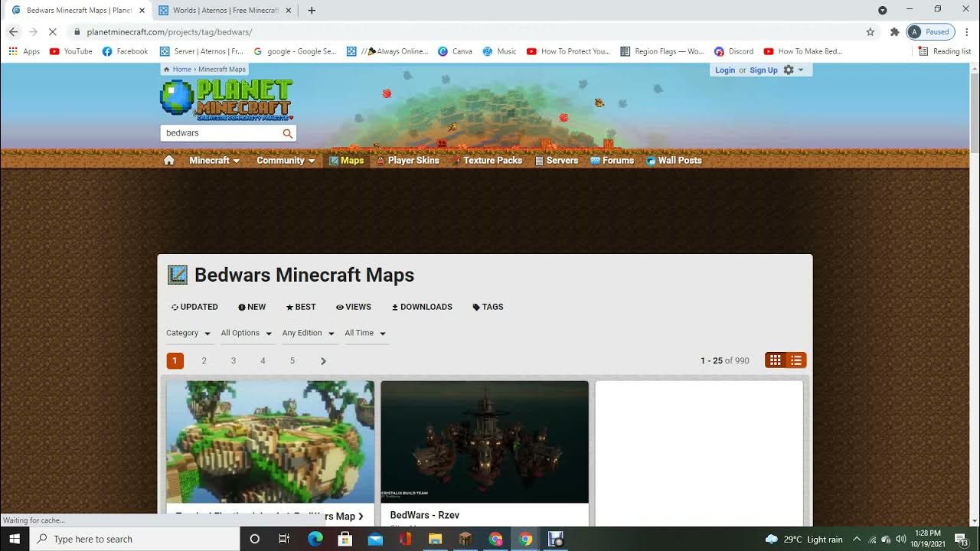Open the Maps navigation item
Image resolution: width=980 pixels, height=551 pixels.
click(346, 161)
